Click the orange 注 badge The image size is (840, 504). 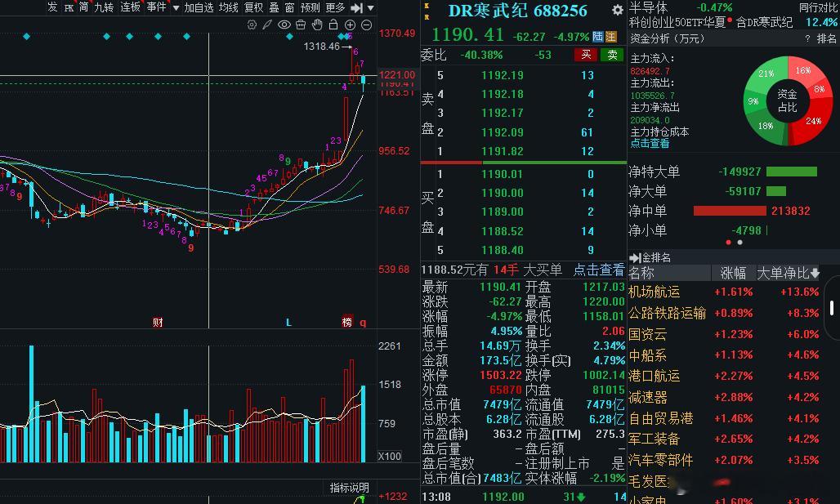pyautogui.click(x=610, y=37)
